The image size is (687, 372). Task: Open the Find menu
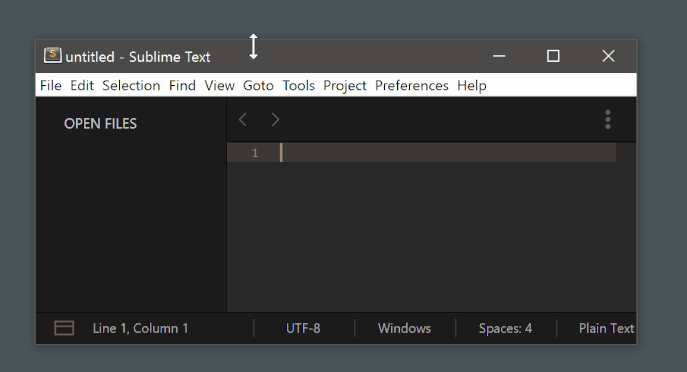click(182, 85)
